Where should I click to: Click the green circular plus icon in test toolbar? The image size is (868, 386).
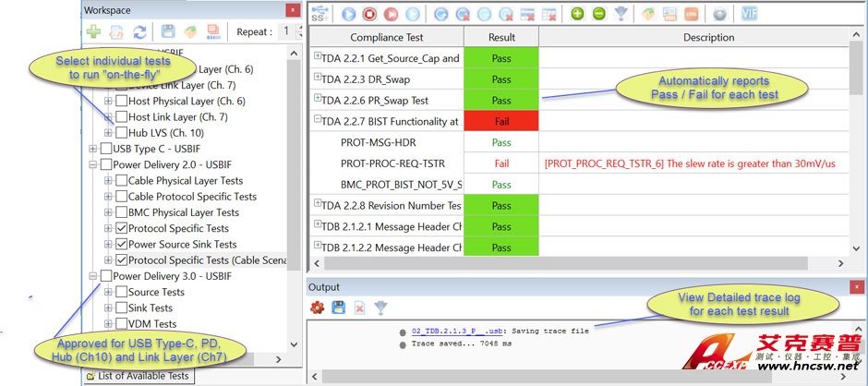point(577,14)
